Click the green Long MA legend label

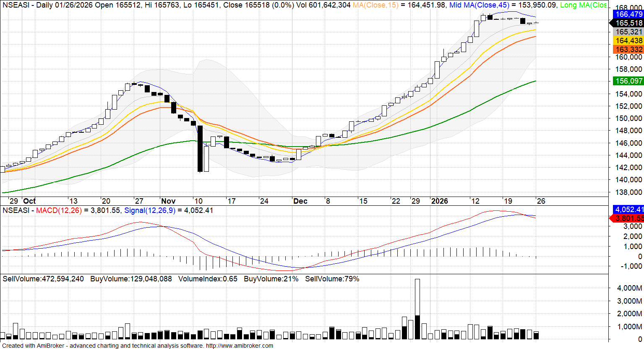[583, 5]
